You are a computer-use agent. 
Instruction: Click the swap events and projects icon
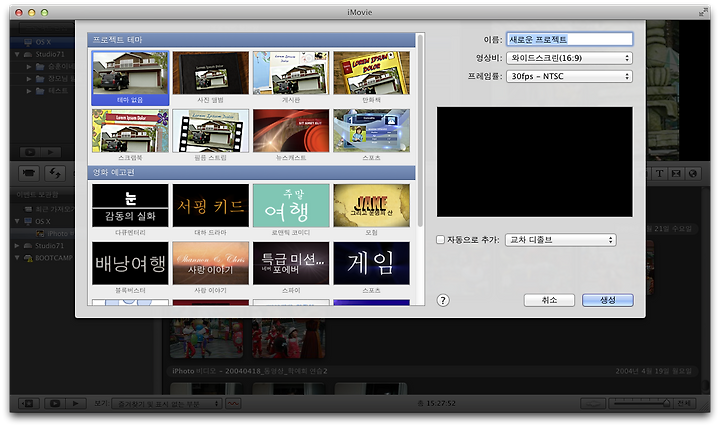pos(55,173)
